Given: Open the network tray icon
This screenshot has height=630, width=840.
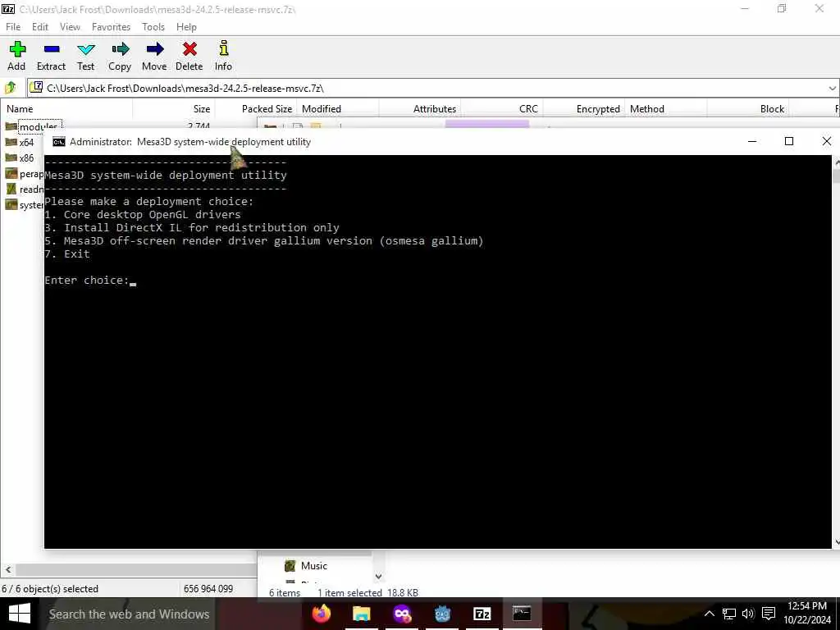Looking at the screenshot, I should pyautogui.click(x=728, y=614).
